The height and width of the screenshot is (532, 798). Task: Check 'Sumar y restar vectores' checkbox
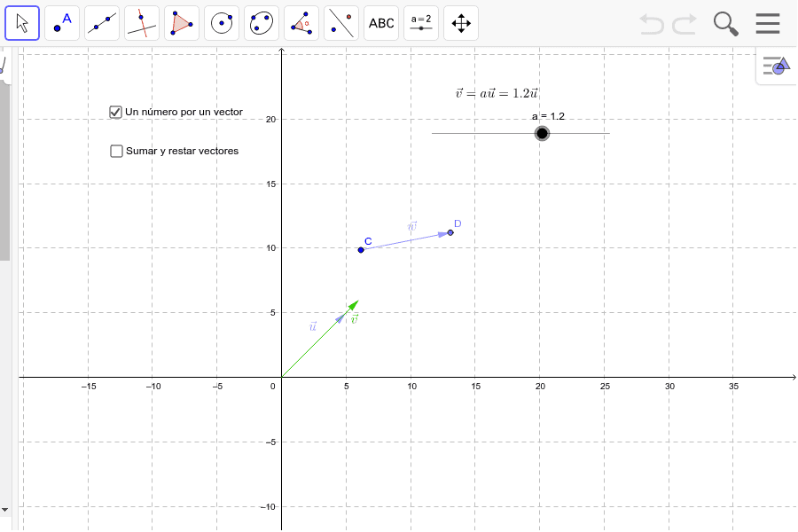(x=116, y=152)
